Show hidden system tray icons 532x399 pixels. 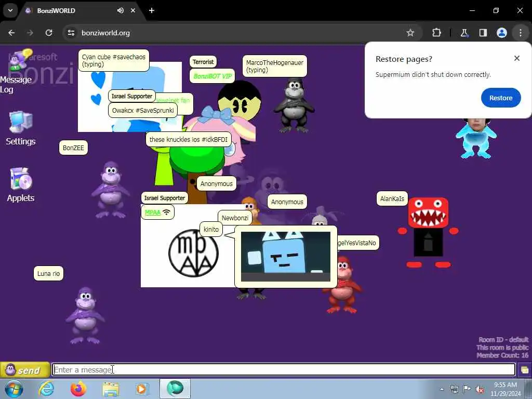[442, 389]
